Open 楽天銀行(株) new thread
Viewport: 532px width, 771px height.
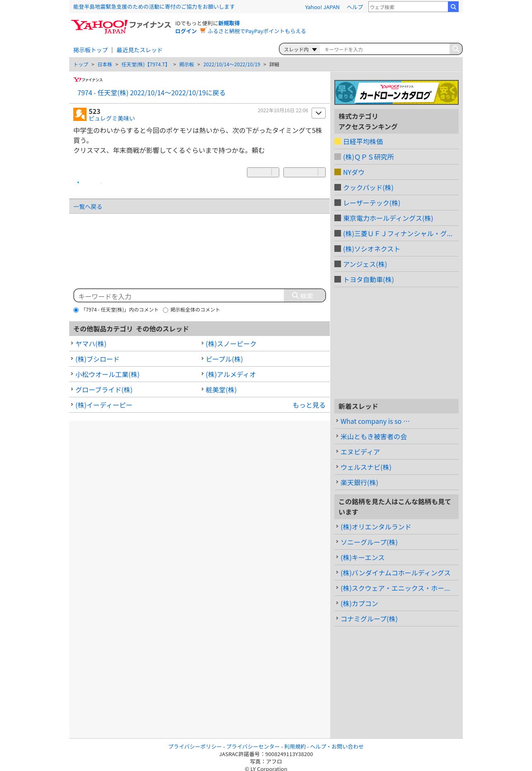pos(359,483)
